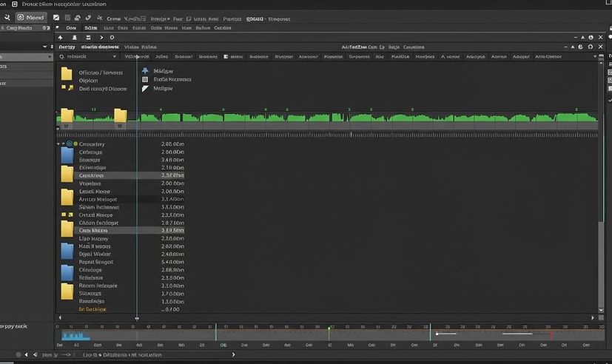Open the left sidebar combo box arrow
612x364 pixels.
tap(50, 57)
